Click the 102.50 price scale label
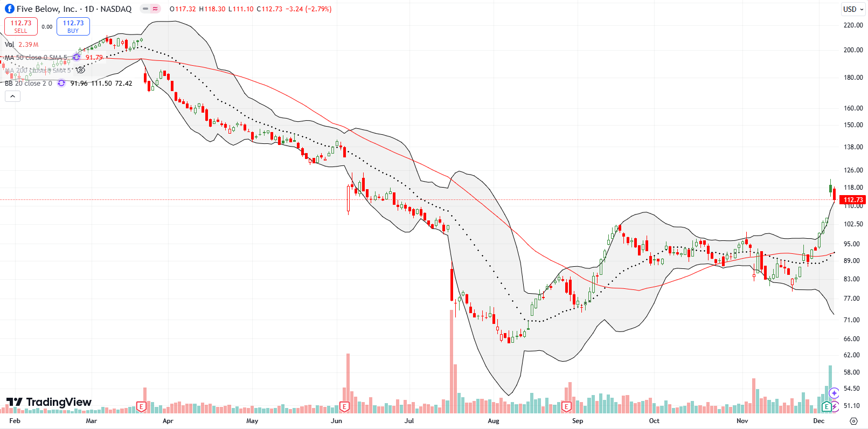 [853, 224]
